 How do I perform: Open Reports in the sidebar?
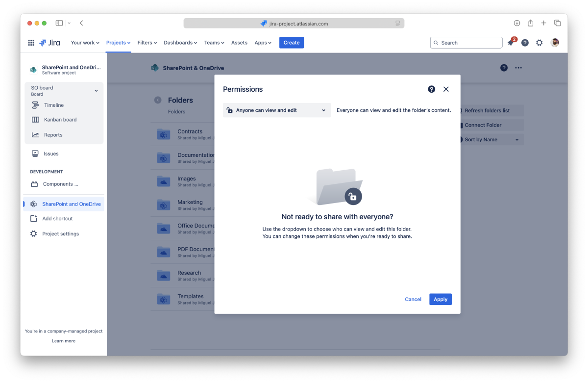point(53,135)
